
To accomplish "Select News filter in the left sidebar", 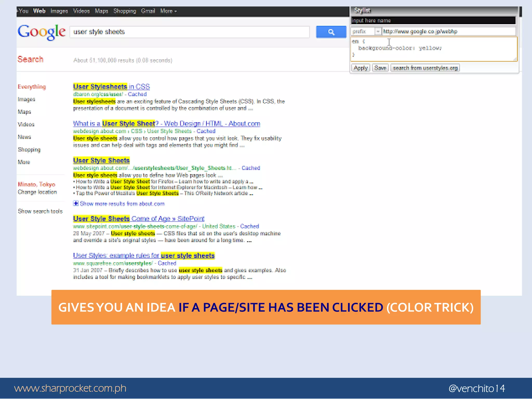I will 24,137.
